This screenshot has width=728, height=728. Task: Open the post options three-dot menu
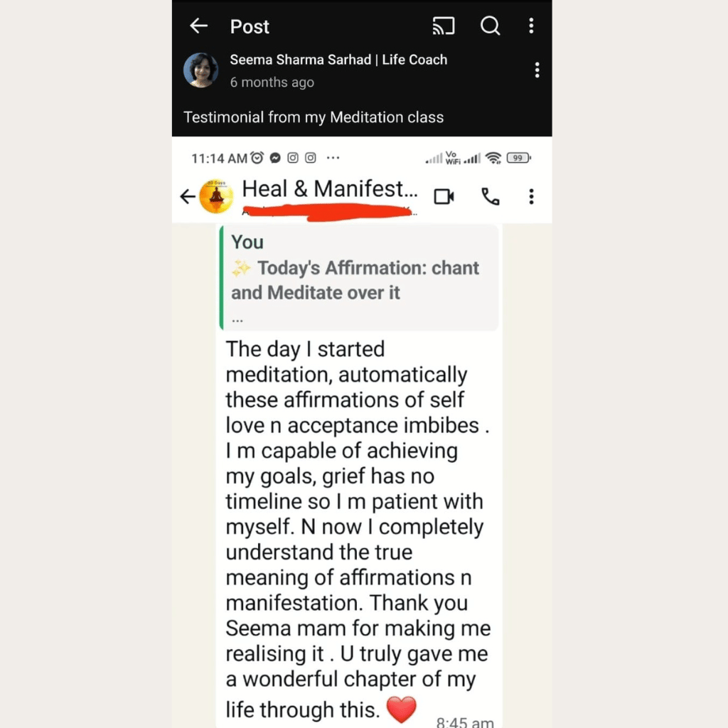click(x=537, y=70)
